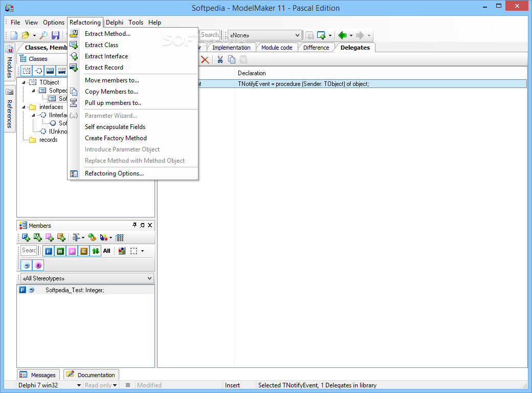Collapse the interfaces folder node
Screen dimensions: 532x393
(24, 107)
